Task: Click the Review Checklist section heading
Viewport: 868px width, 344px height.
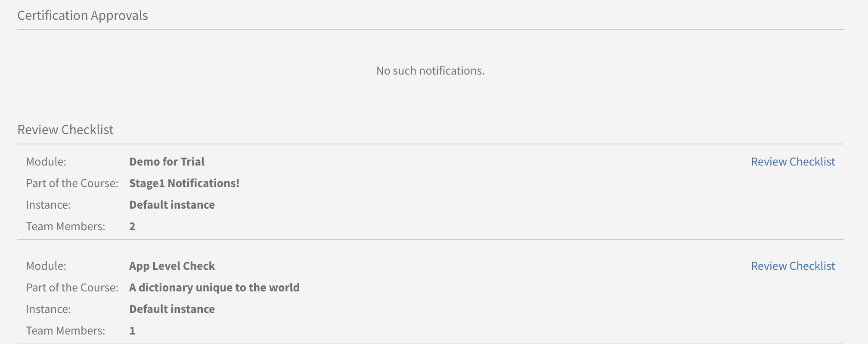Action: click(65, 130)
